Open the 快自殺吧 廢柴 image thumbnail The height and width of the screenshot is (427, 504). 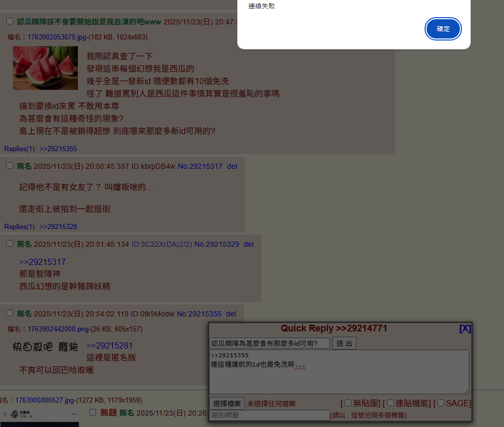pyautogui.click(x=45, y=346)
